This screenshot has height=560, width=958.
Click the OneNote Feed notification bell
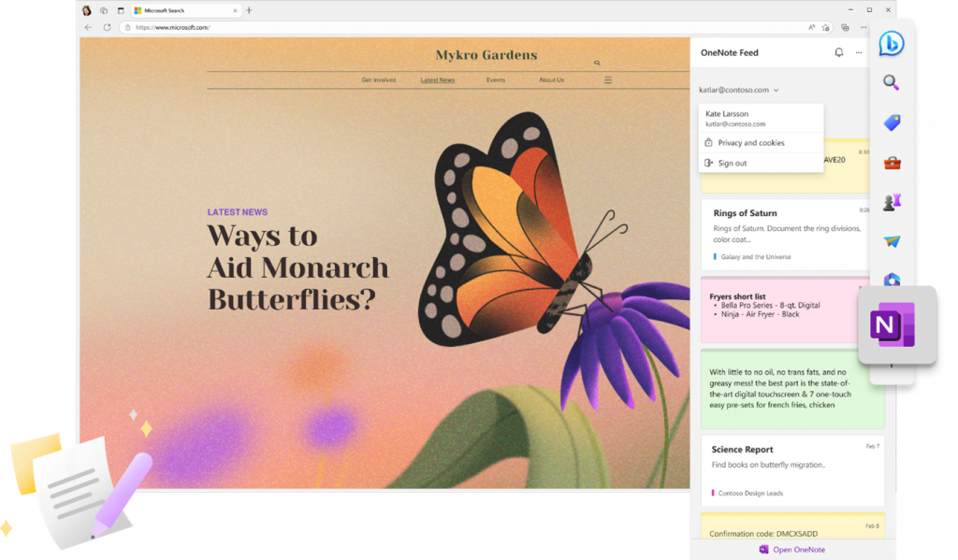(x=838, y=53)
